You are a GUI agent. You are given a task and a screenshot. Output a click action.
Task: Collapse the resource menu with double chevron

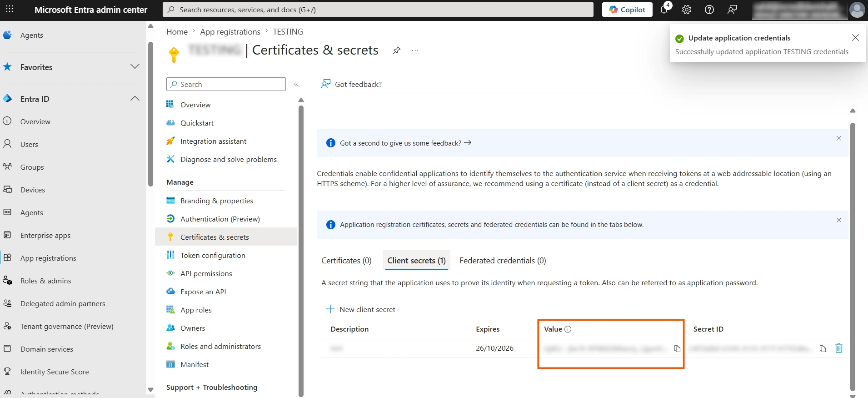click(296, 84)
